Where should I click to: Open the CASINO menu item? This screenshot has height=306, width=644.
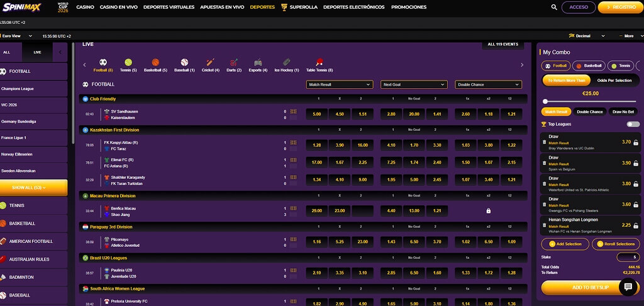85,7
